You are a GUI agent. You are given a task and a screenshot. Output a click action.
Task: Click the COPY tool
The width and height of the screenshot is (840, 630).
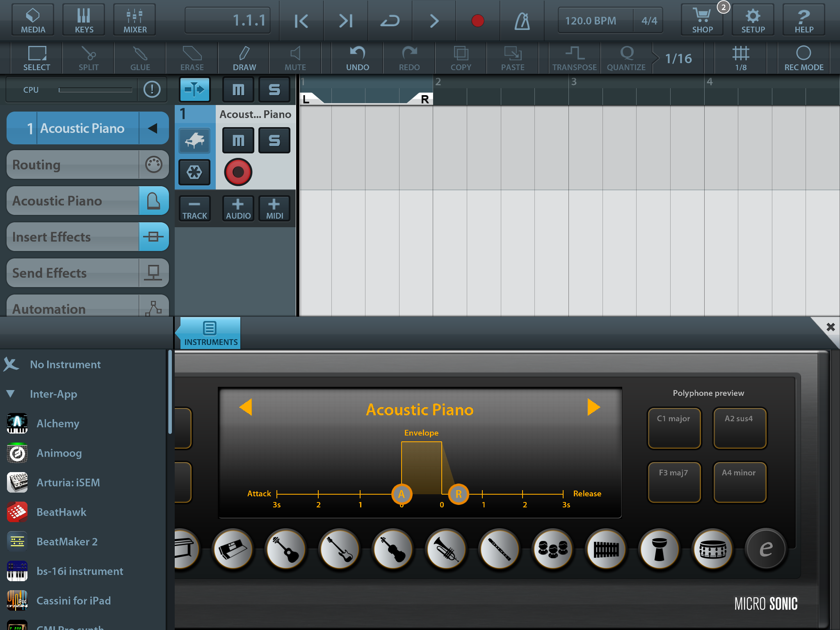click(x=461, y=58)
